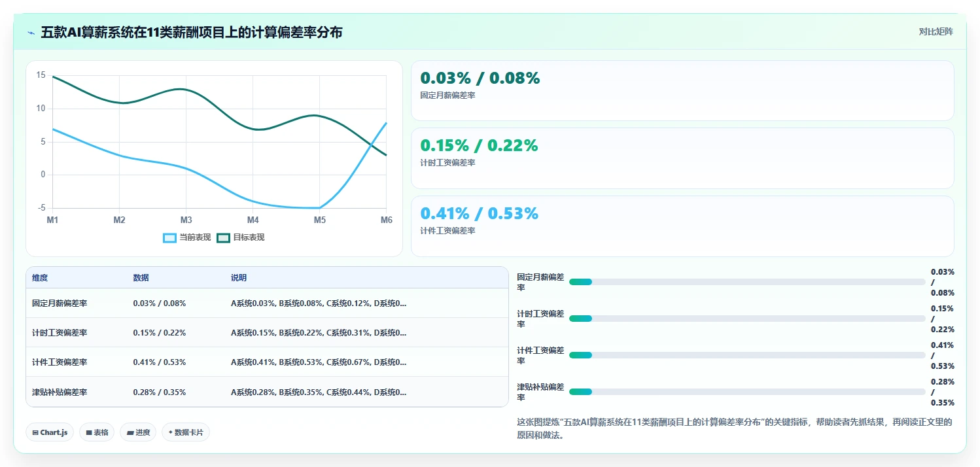Click description starting A系统0.15%
980x467 pixels.
pos(319,333)
